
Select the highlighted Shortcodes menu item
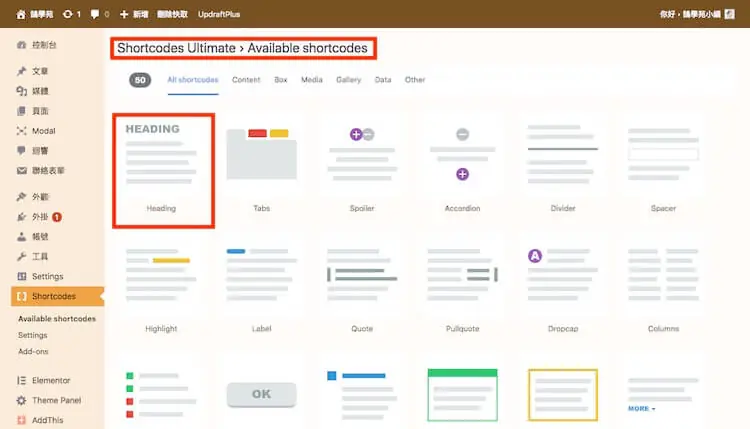point(57,296)
